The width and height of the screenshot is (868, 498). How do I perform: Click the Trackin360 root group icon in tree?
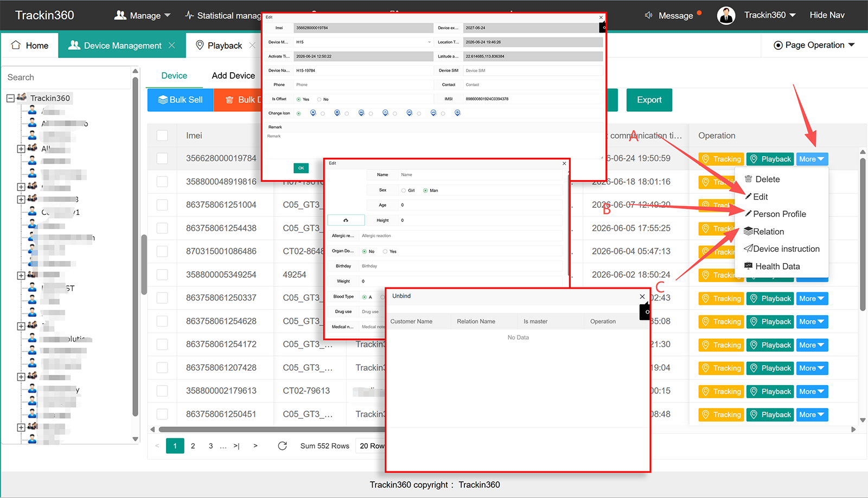[x=22, y=98]
